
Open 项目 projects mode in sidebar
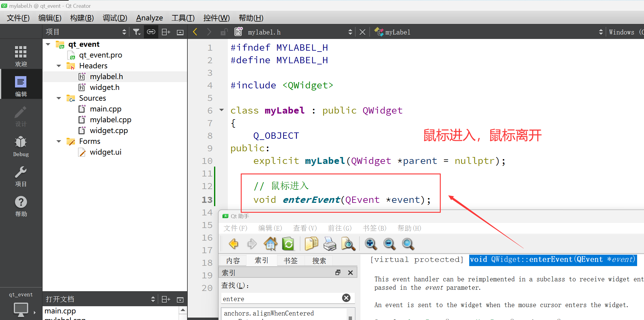pyautogui.click(x=21, y=176)
